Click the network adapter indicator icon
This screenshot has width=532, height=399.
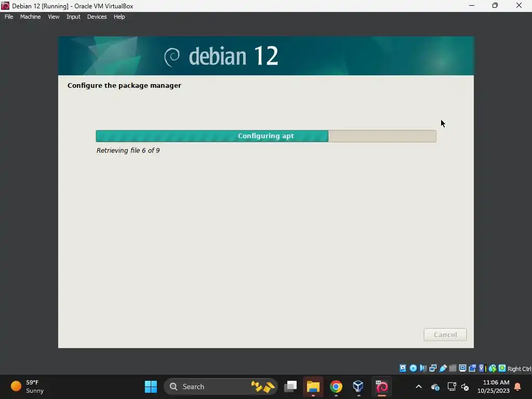pyautogui.click(x=433, y=368)
